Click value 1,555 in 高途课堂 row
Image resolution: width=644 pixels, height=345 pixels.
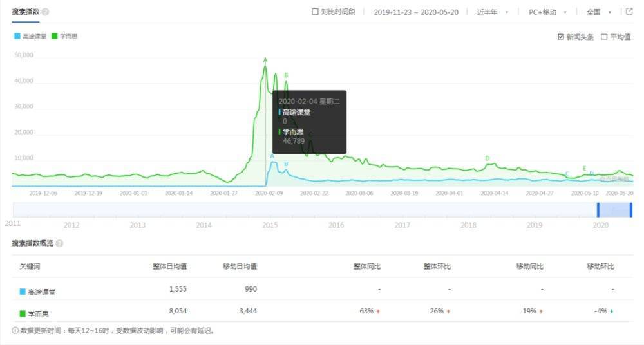click(178, 289)
